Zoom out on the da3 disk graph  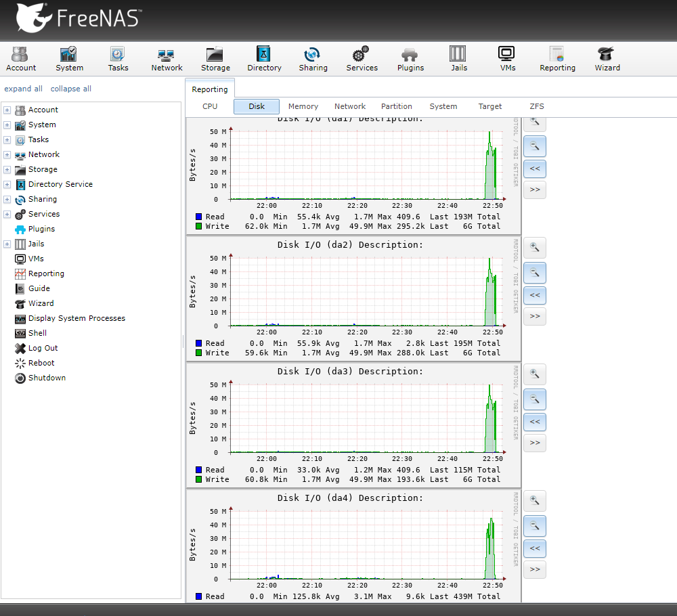(535, 399)
